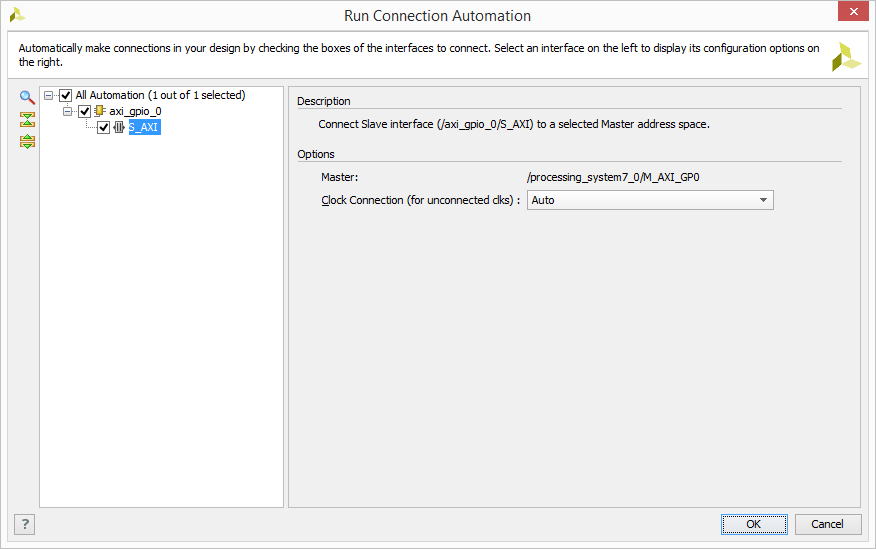Viewport: 876px width, 549px height.
Task: Click the collapse all tree icon
Action: (27, 120)
